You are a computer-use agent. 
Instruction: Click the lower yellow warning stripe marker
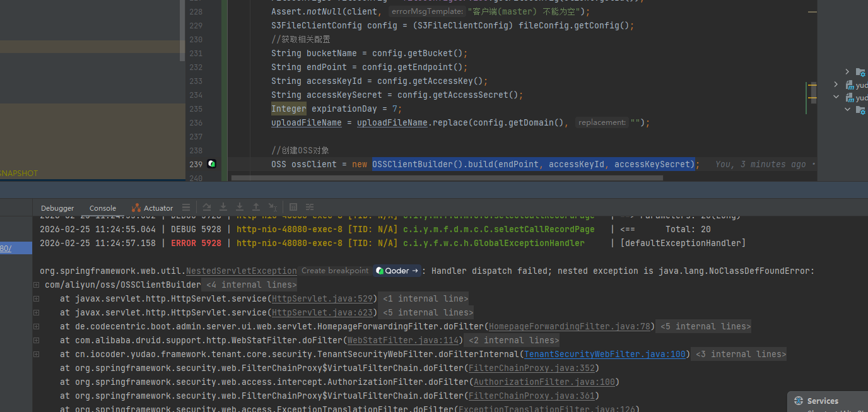point(812,98)
